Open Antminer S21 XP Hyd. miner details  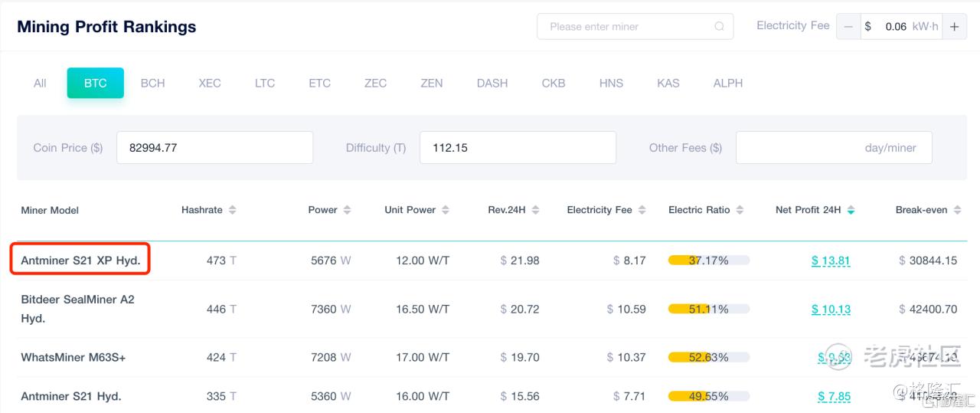click(x=80, y=261)
